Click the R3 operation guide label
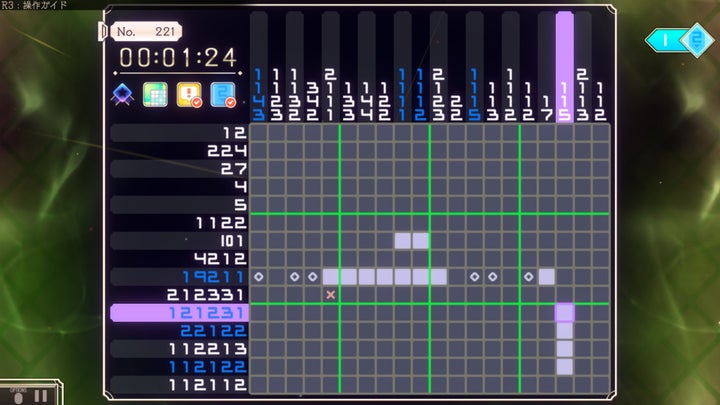Image resolution: width=720 pixels, height=405 pixels. point(34,5)
